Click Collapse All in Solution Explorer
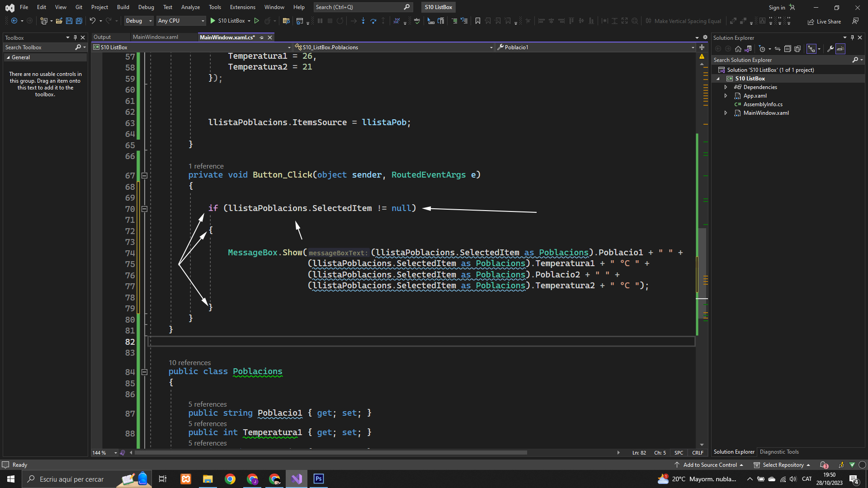This screenshot has width=868, height=488. [787, 49]
